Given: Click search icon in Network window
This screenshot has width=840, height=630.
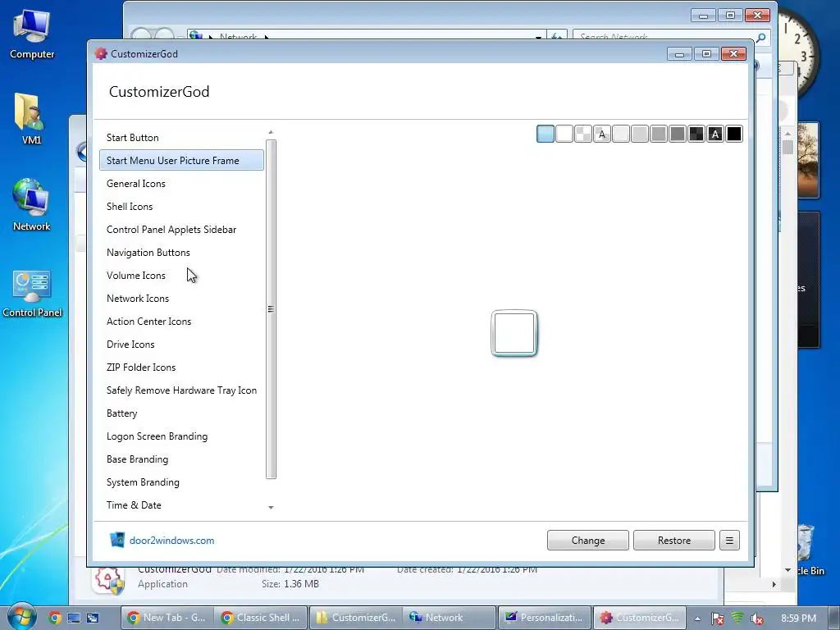Looking at the screenshot, I should point(760,37).
